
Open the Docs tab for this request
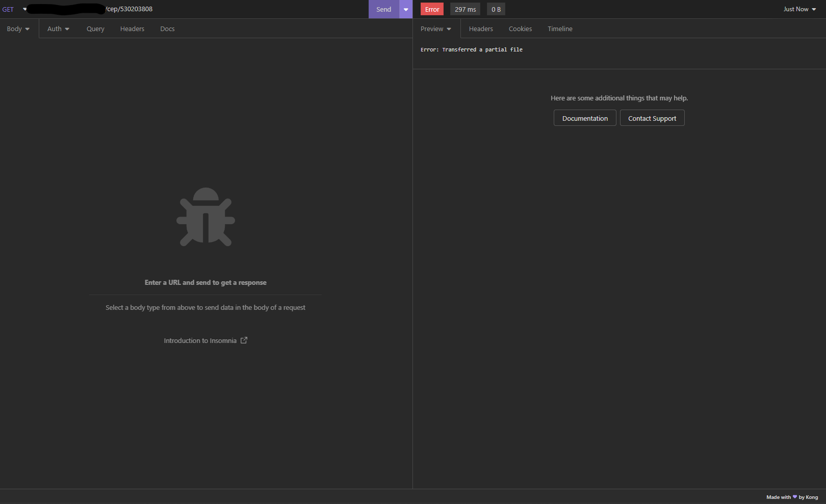[167, 29]
